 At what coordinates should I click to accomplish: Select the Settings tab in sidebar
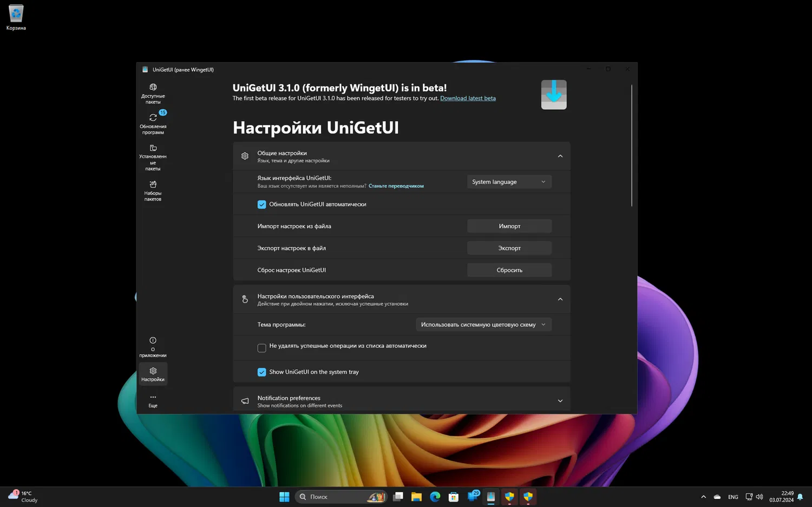[153, 373]
